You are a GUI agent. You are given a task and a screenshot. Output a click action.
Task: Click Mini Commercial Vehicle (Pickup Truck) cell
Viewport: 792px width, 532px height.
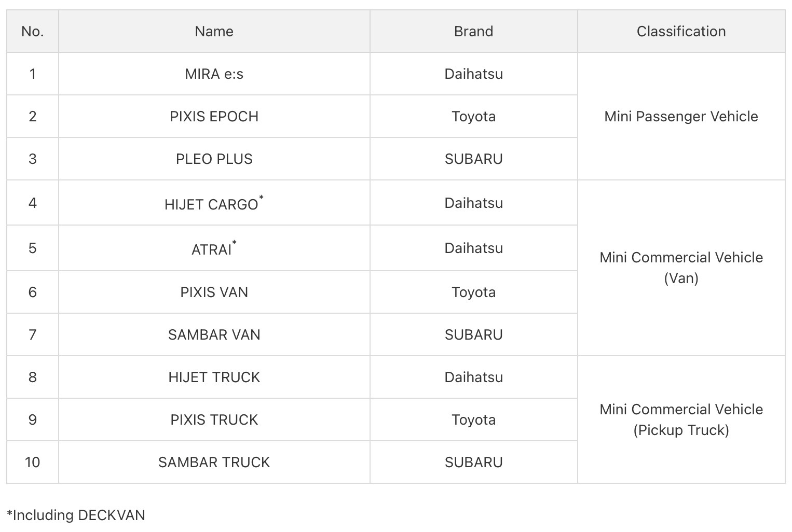681,419
